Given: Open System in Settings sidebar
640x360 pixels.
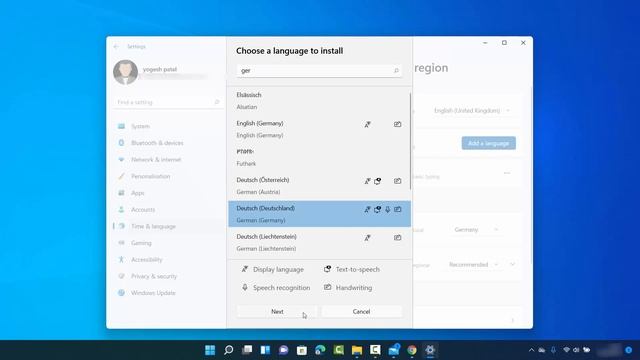Looking at the screenshot, I should tap(167, 127).
